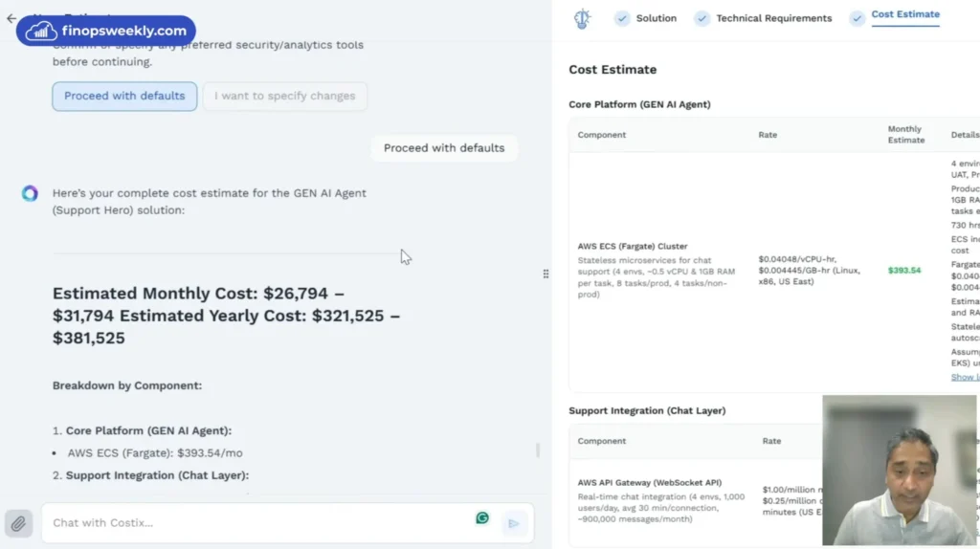Click the Support Integration (Chat Layer) list item
The height and width of the screenshot is (549, 980).
(x=157, y=475)
